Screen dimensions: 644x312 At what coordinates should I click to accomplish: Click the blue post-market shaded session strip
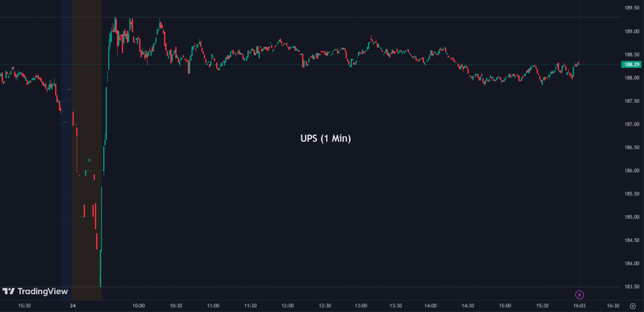point(66,150)
